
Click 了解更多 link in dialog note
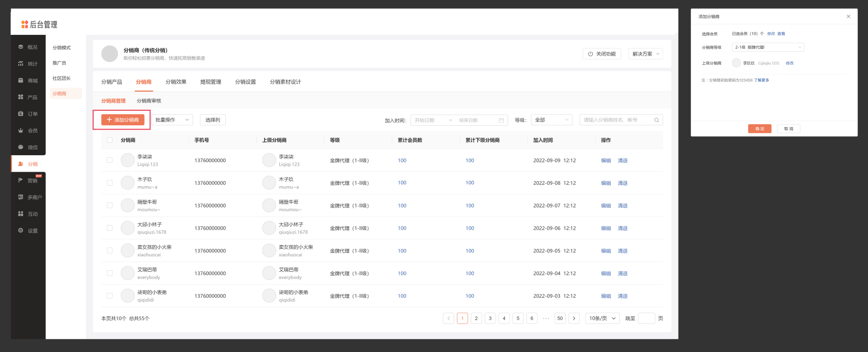coord(762,80)
